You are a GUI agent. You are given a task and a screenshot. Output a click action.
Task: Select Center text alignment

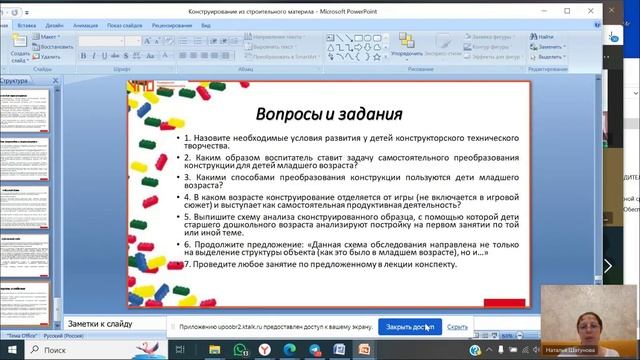coord(193,56)
